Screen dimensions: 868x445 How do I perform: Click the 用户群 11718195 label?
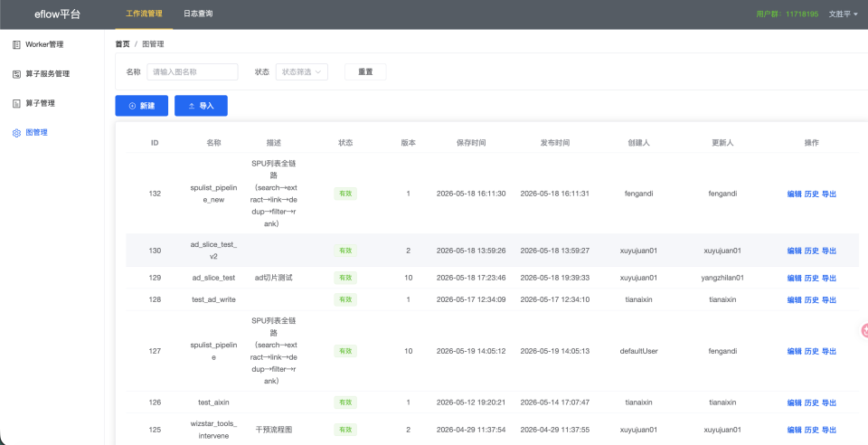coord(788,14)
